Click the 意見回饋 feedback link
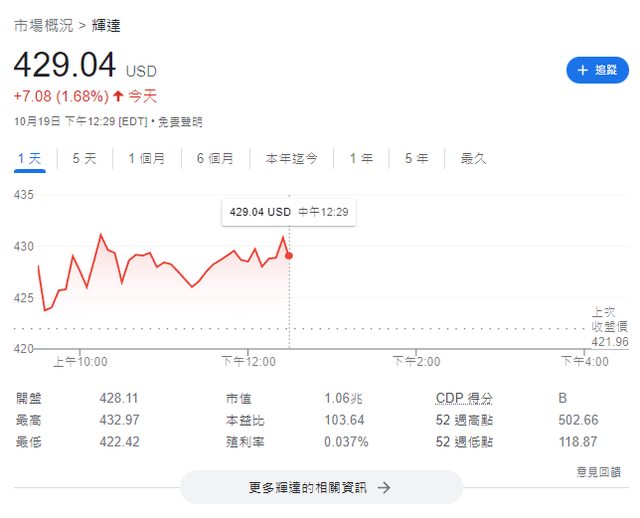 598,471
